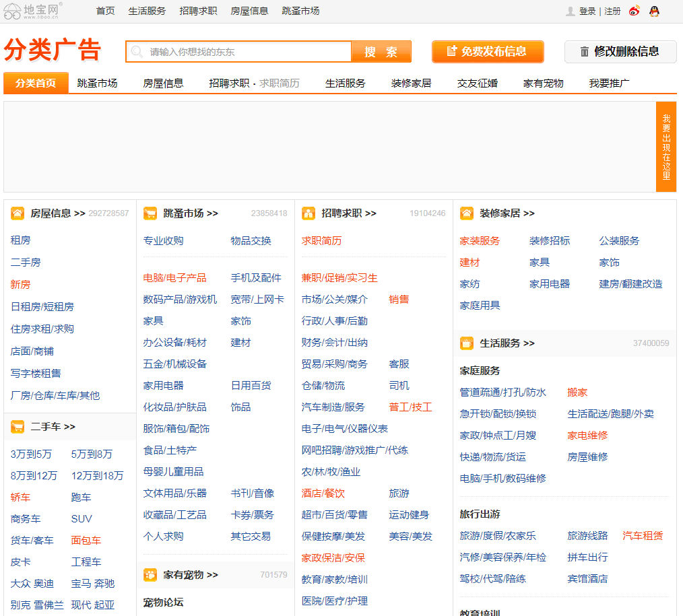Open 交友征婚 nav tab
Image resolution: width=683 pixels, height=616 pixels.
click(478, 83)
